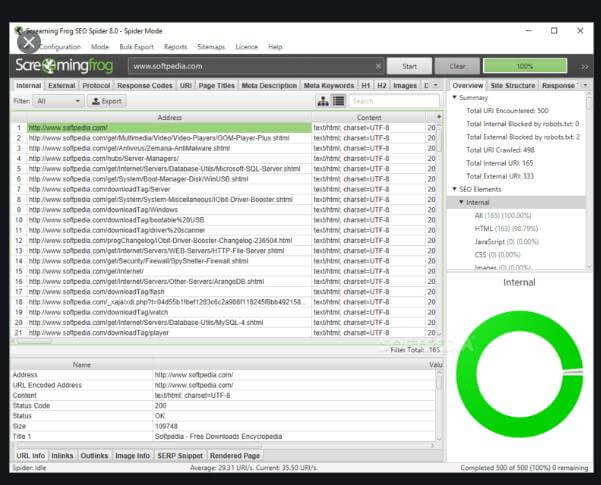This screenshot has width=601, height=485.
Task: Select the H2 tab
Action: (382, 85)
